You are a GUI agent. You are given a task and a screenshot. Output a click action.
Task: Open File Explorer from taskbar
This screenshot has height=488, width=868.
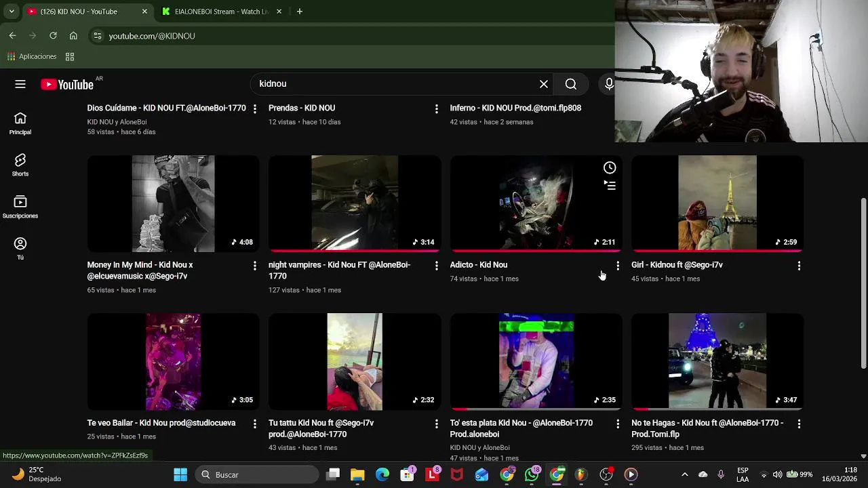[357, 474]
